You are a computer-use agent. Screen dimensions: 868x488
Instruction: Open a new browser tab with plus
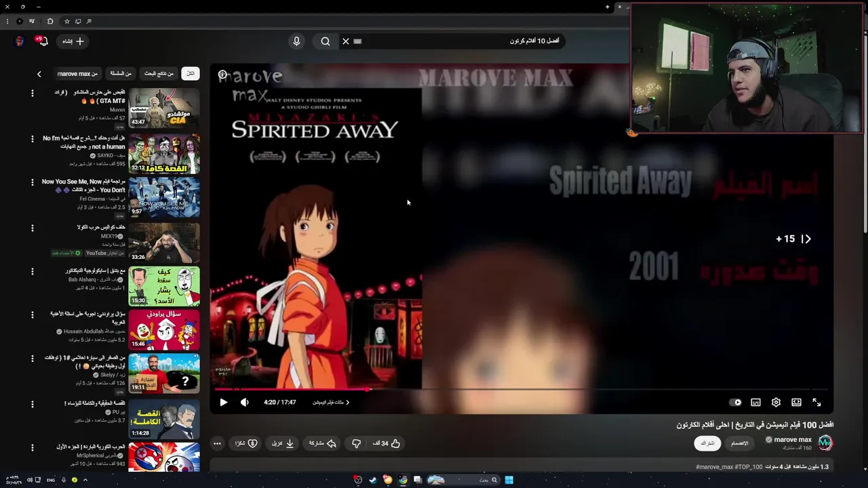(607, 7)
